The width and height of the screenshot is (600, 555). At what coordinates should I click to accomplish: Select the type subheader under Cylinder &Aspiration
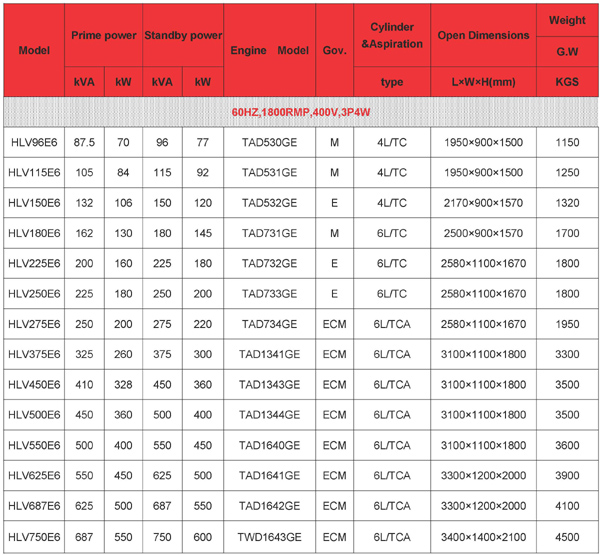pyautogui.click(x=392, y=82)
